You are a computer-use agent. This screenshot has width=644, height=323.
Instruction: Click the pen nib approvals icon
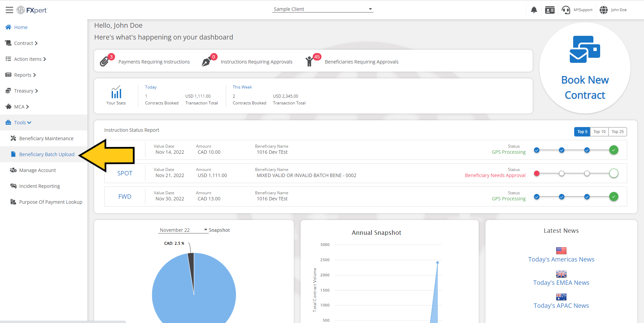point(206,61)
